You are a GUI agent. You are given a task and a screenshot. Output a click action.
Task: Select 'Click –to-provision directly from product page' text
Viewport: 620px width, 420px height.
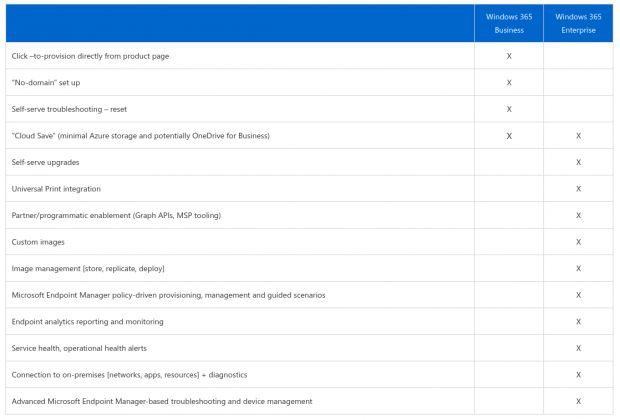tap(90, 56)
